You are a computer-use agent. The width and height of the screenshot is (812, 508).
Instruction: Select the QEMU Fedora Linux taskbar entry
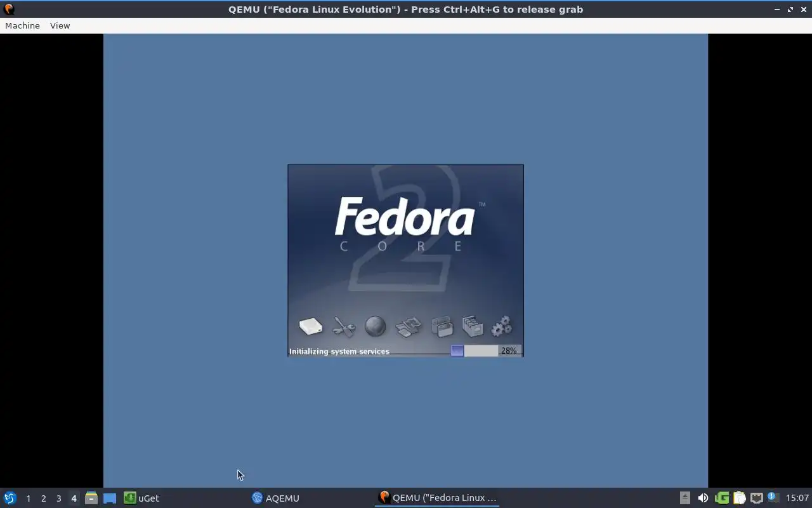coord(437,498)
